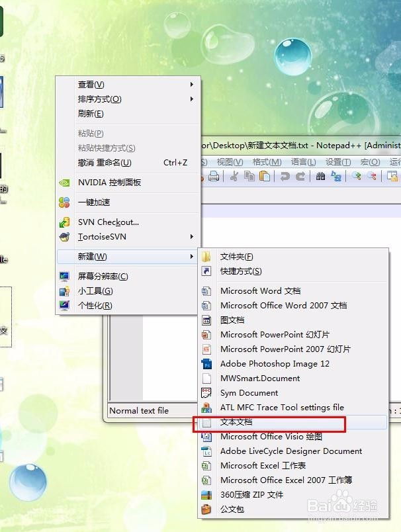
Task: Click the Adobe LiveCycle Designer icon
Action: 206,451
